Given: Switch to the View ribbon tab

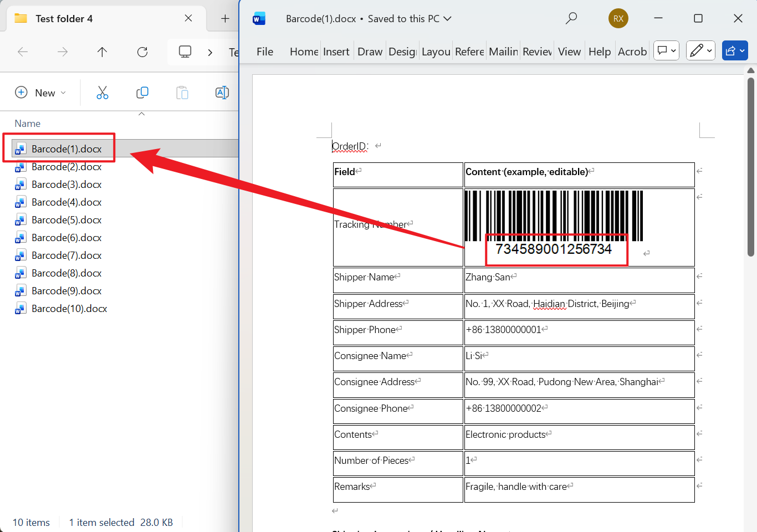Looking at the screenshot, I should (569, 52).
